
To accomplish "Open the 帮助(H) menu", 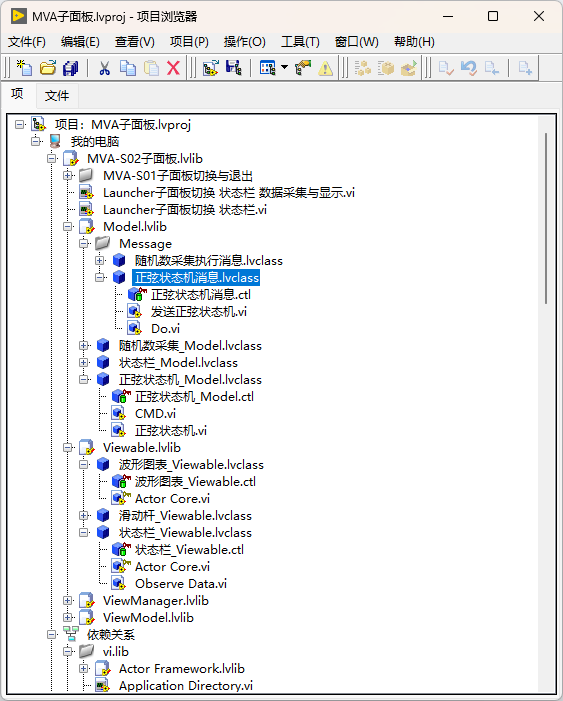I will click(414, 42).
